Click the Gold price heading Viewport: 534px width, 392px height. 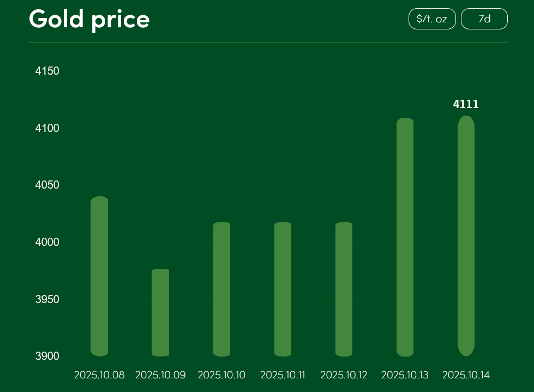pyautogui.click(x=89, y=19)
